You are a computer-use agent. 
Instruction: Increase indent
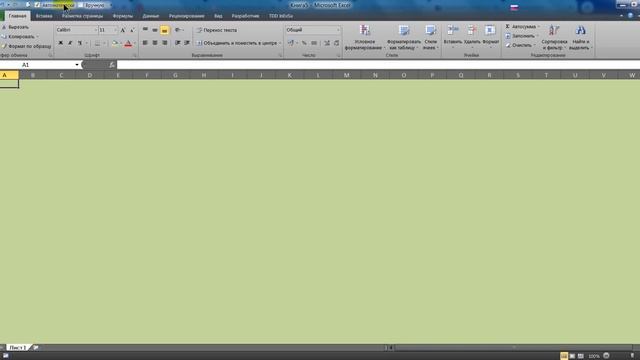click(x=187, y=43)
